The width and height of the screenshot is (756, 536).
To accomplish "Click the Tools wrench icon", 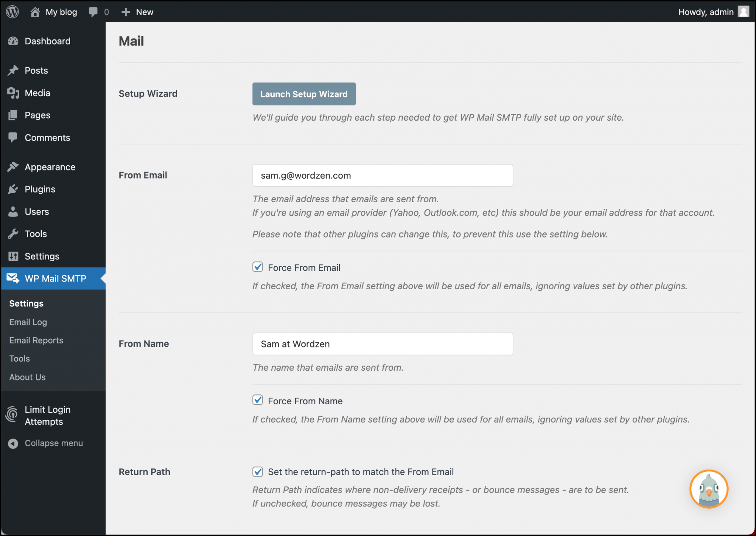I will 13,234.
